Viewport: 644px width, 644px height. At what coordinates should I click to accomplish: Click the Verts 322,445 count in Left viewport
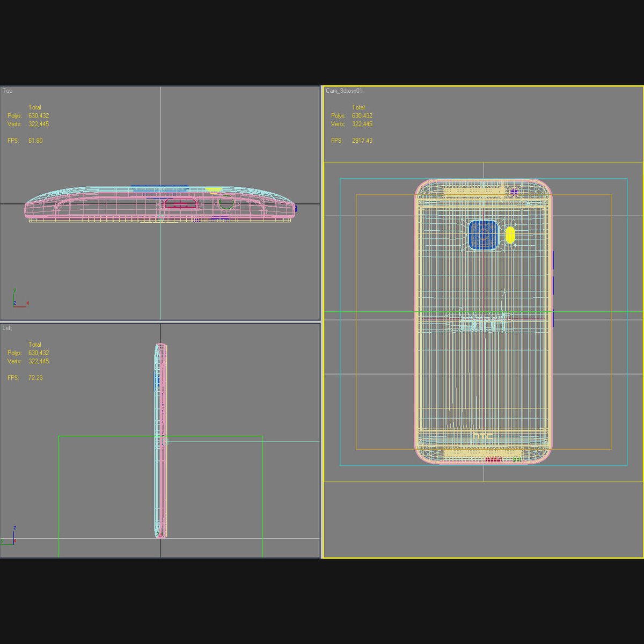[x=39, y=361]
